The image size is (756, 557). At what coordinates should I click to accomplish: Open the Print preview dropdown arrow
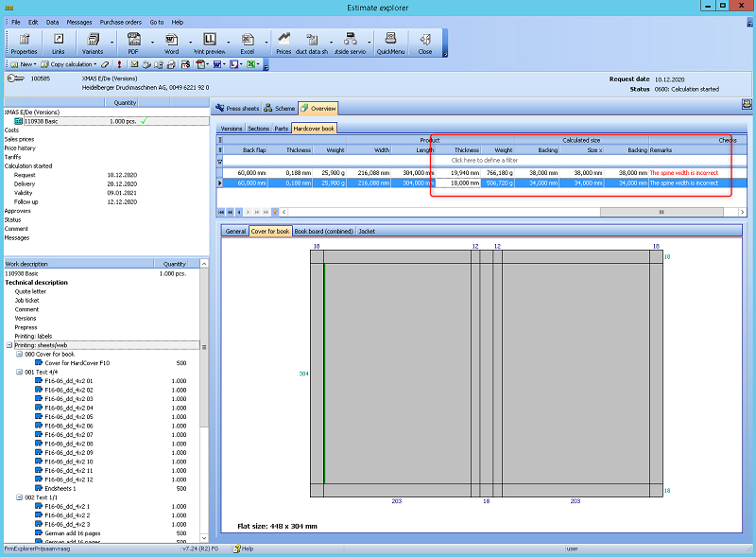pos(229,43)
